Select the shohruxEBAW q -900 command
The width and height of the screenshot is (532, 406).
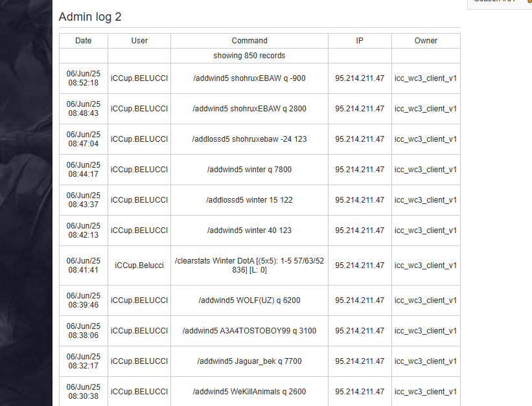coord(249,78)
